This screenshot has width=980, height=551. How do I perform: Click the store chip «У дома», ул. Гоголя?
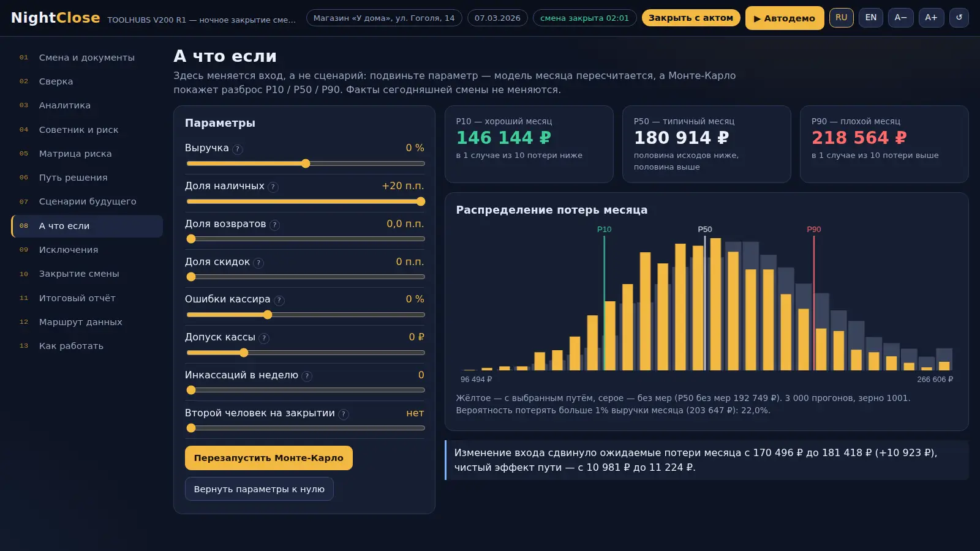point(384,18)
